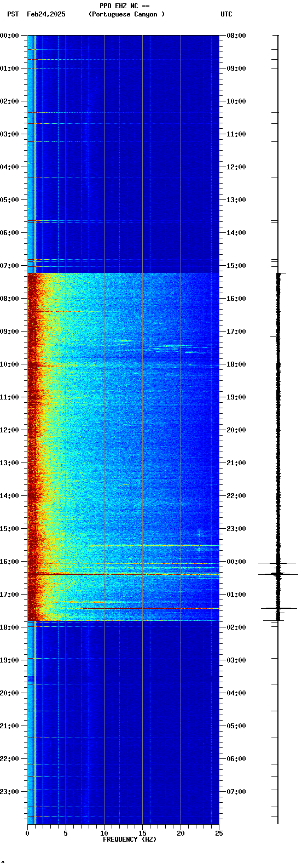The image size is (302, 868).
Task: Click the PST '23:00' time label
Action: point(9,792)
